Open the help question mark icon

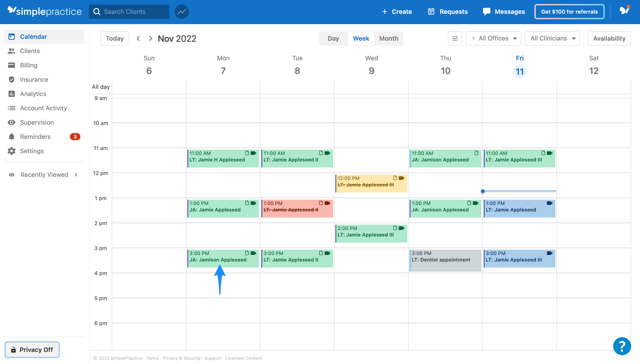click(622, 346)
